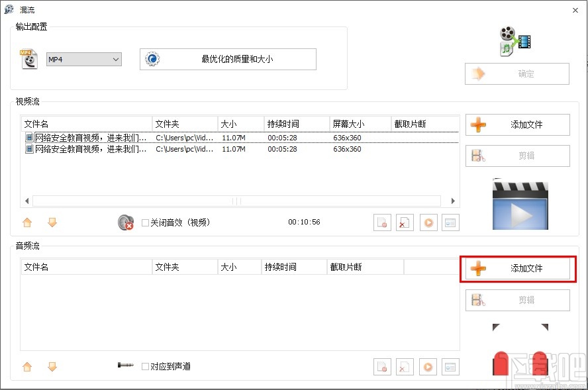
Task: Move selected audio stream item up
Action: tap(27, 366)
